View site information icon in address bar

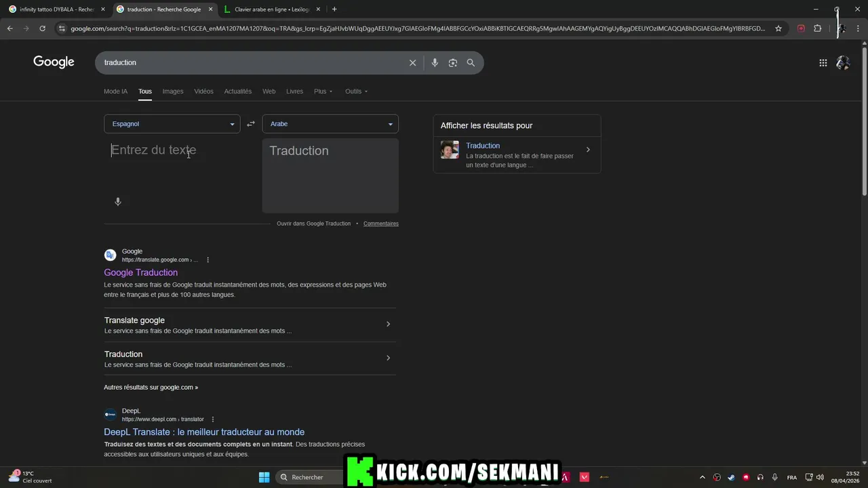62,28
